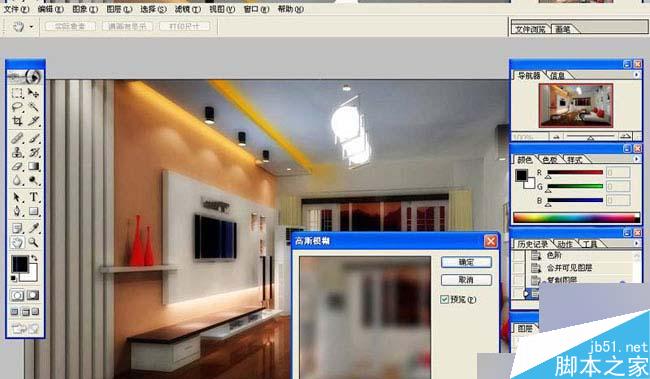Click 取消 in Gaussian Blur dialog
The image size is (650, 379).
click(x=466, y=280)
